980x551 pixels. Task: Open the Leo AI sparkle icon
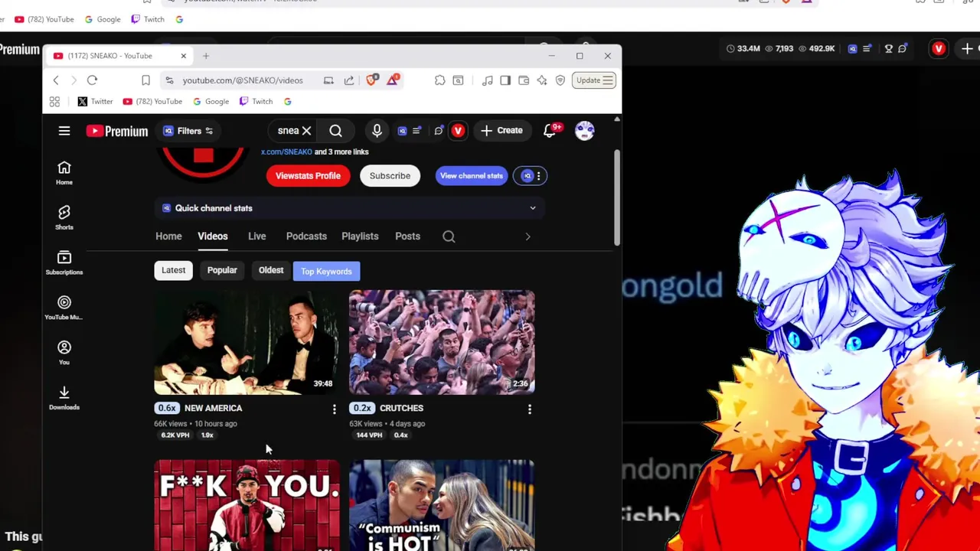coord(542,80)
